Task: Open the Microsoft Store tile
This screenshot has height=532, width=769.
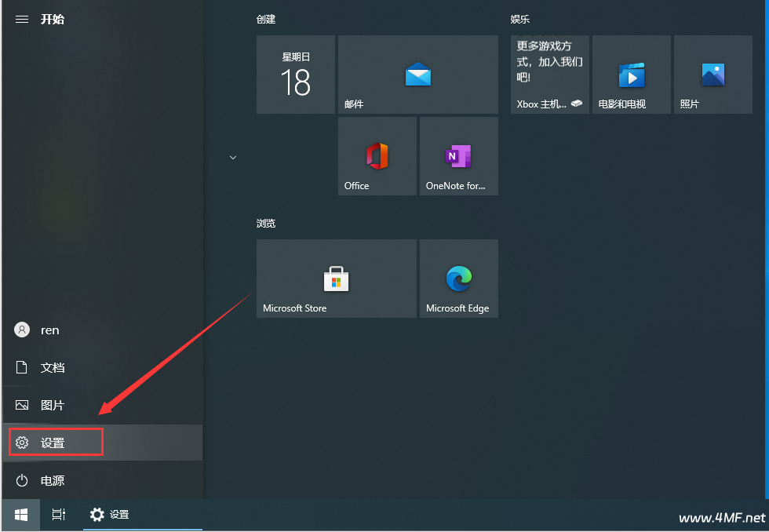Action: click(336, 279)
